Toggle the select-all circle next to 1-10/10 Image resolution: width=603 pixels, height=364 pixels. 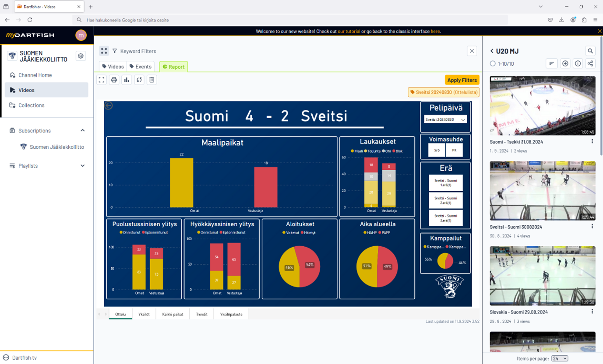493,63
